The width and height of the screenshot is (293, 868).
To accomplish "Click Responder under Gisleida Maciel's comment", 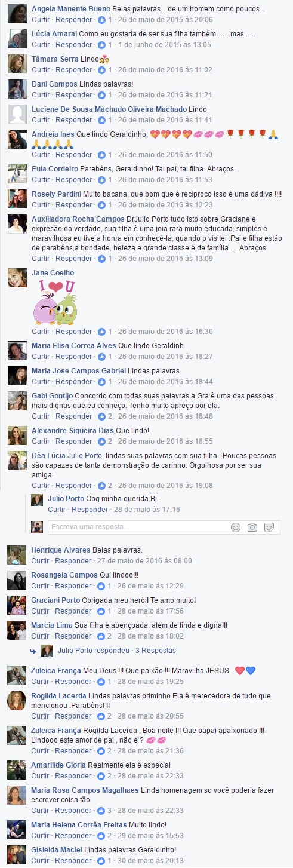I will coord(73,861).
